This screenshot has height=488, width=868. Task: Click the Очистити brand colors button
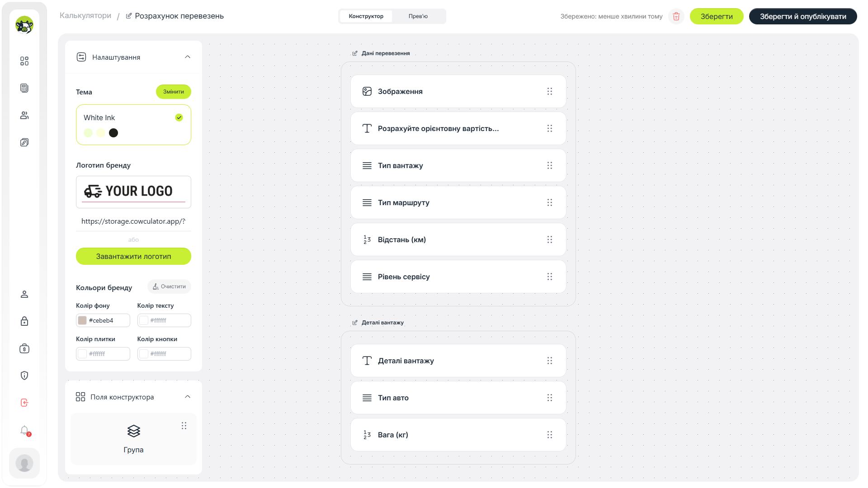pyautogui.click(x=169, y=286)
